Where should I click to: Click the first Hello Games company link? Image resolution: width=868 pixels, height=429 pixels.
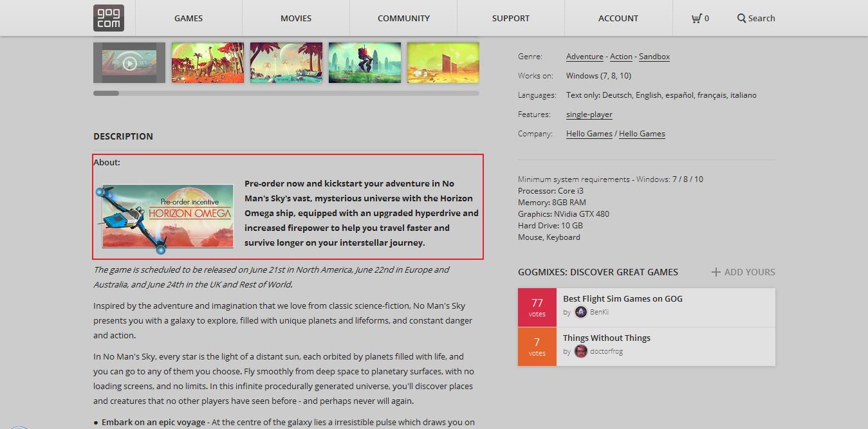(589, 134)
